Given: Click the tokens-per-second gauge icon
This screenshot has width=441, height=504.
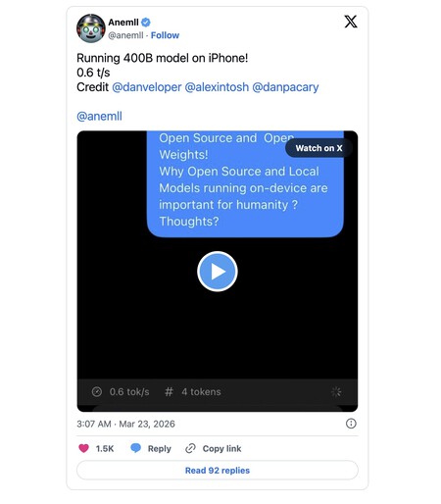Looking at the screenshot, I should click(97, 391).
